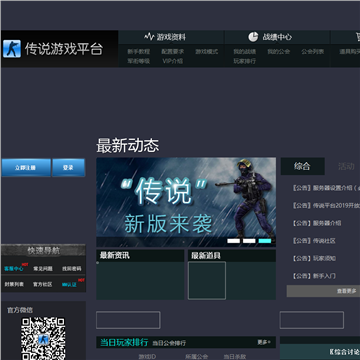Open 客服中心 in quick navigation
This screenshot has height=360, width=360.
click(x=14, y=269)
